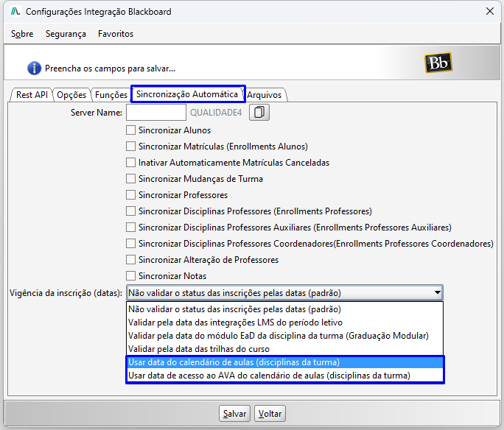Screen dimensions: 504x430
Task: Select the Sincronização Automática tab
Action: pos(187,94)
